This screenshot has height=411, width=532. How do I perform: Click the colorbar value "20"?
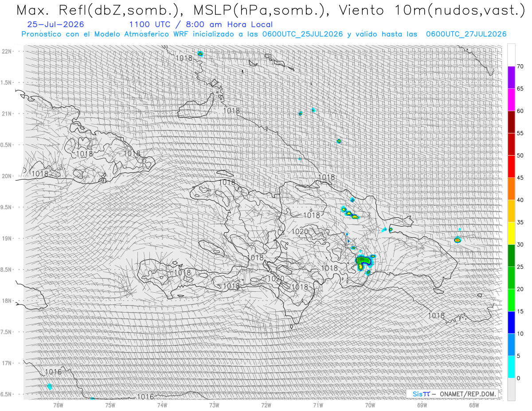520,289
